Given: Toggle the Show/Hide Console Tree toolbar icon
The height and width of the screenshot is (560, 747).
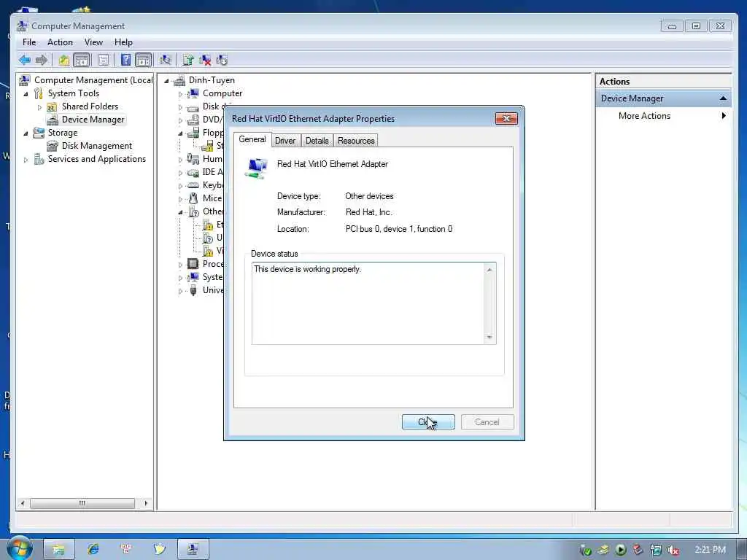Looking at the screenshot, I should [82, 60].
